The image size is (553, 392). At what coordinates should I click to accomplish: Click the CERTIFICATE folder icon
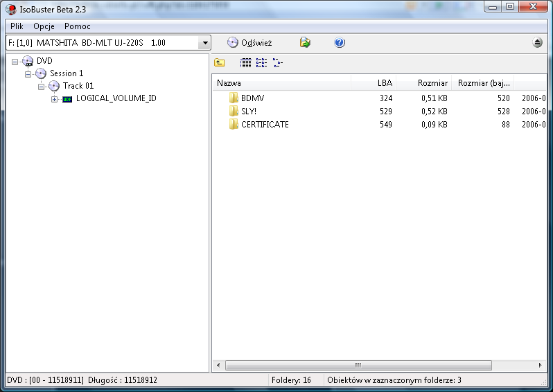click(234, 124)
